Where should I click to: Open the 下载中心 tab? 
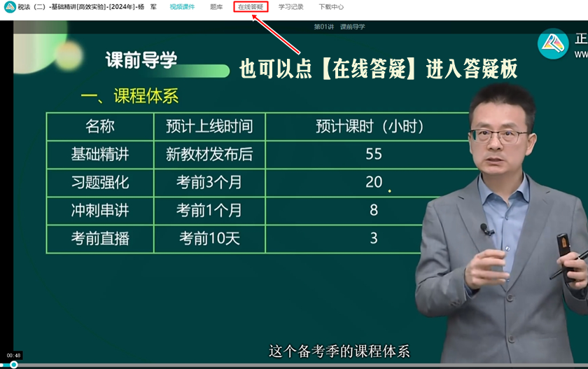pyautogui.click(x=331, y=7)
